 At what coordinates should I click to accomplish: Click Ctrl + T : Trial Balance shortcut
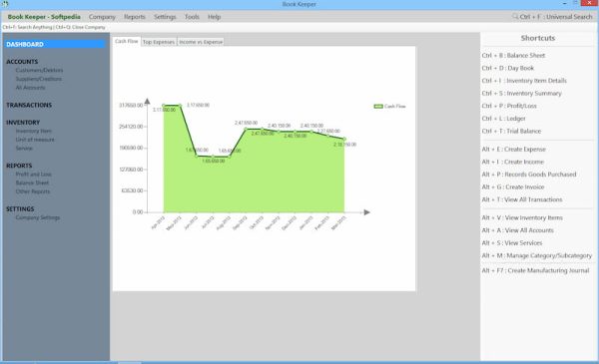point(511,131)
